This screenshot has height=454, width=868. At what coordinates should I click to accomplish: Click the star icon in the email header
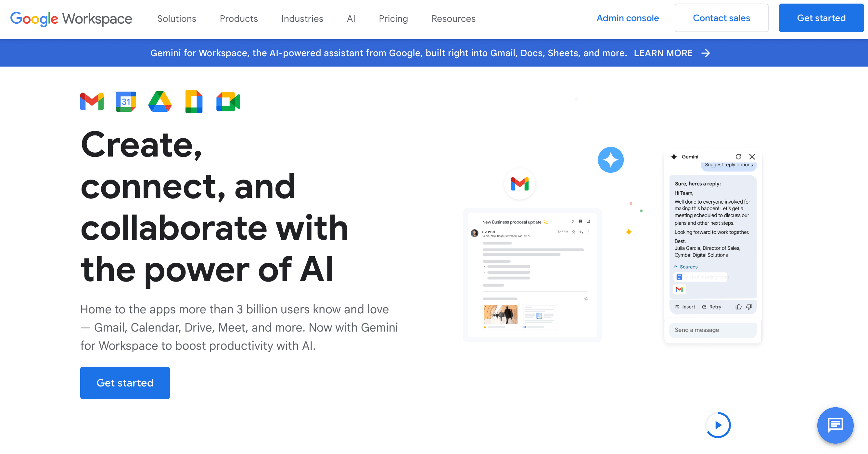[x=573, y=232]
